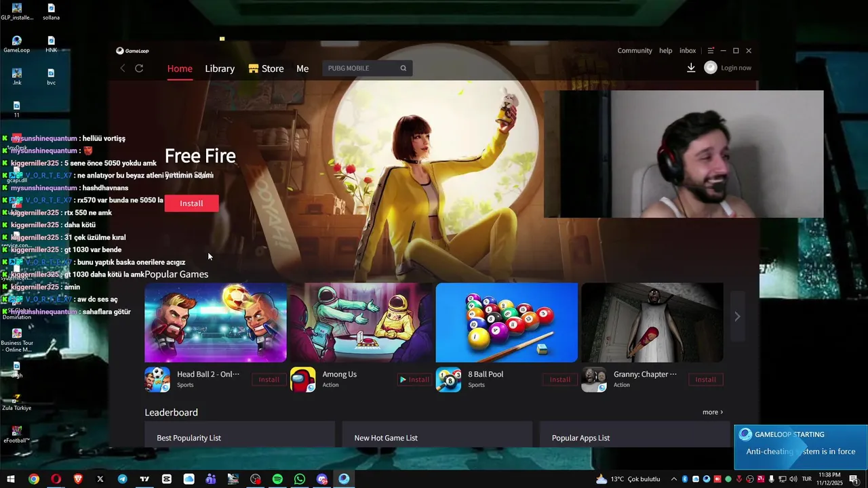Open Head Ball 2 game thumbnail
This screenshot has width=868, height=488.
pyautogui.click(x=216, y=323)
